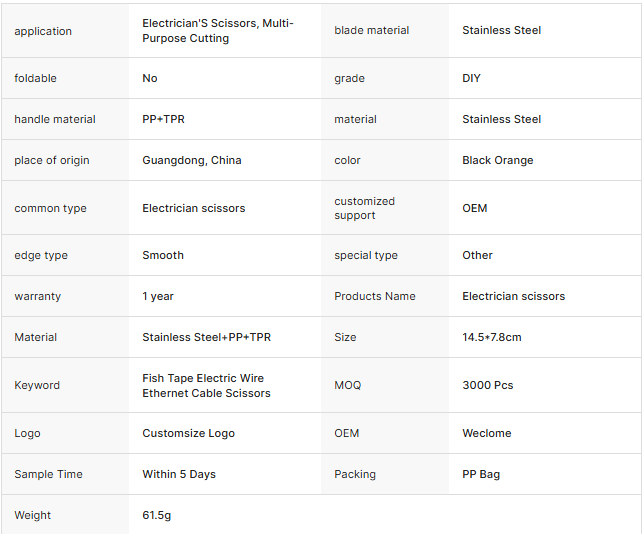
Task: Click the 'Black Orange' color value
Action: (497, 160)
